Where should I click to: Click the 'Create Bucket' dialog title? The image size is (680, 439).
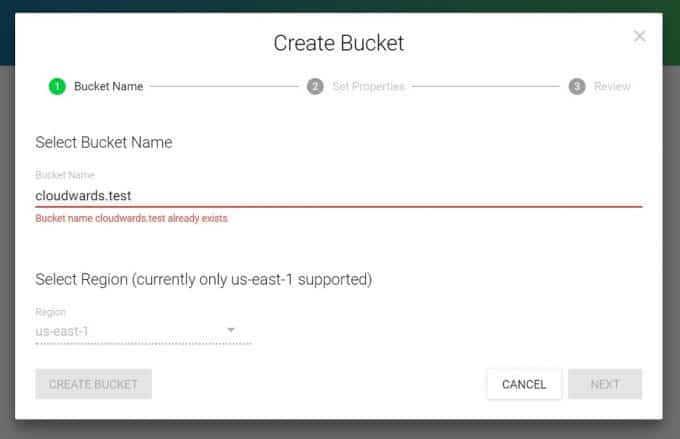pyautogui.click(x=338, y=43)
